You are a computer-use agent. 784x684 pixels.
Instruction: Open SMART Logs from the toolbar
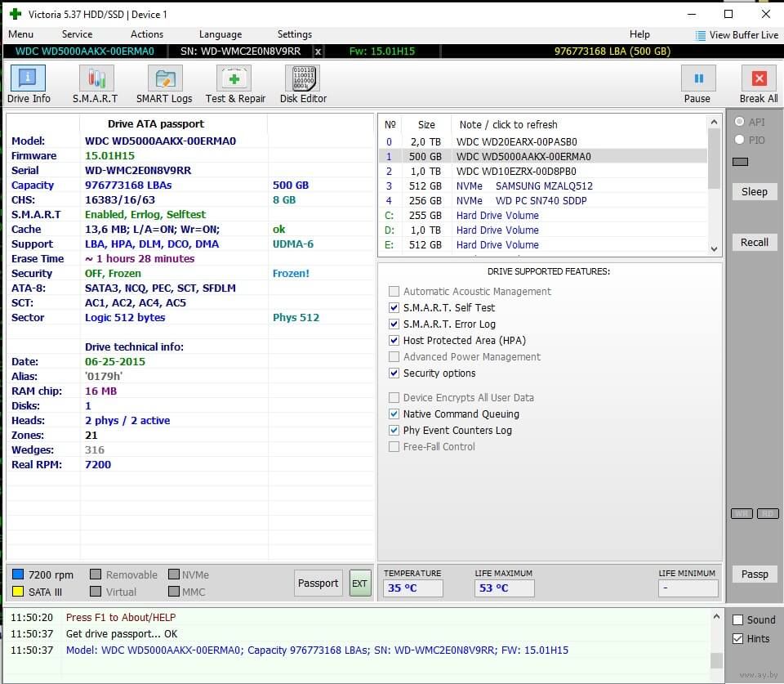coord(164,79)
